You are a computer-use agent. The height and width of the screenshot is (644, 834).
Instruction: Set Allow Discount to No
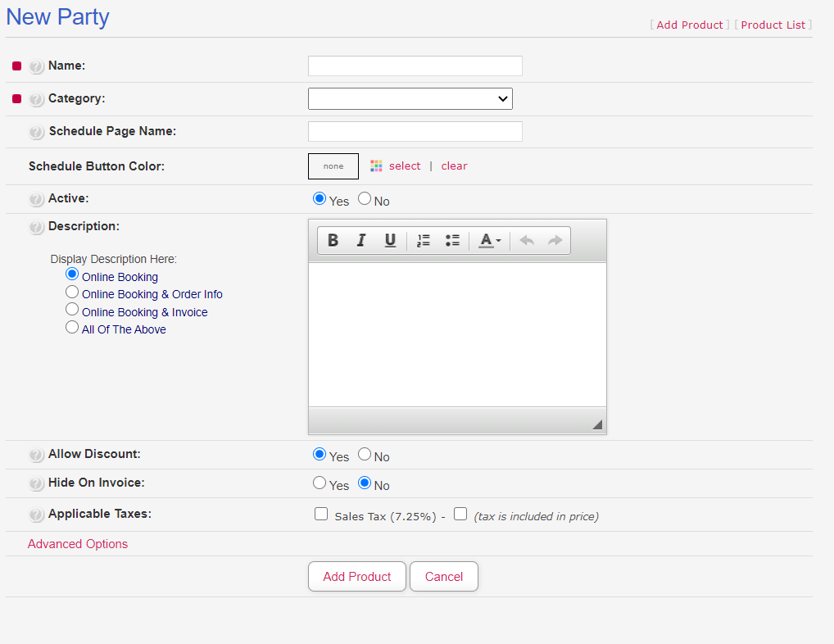[365, 454]
